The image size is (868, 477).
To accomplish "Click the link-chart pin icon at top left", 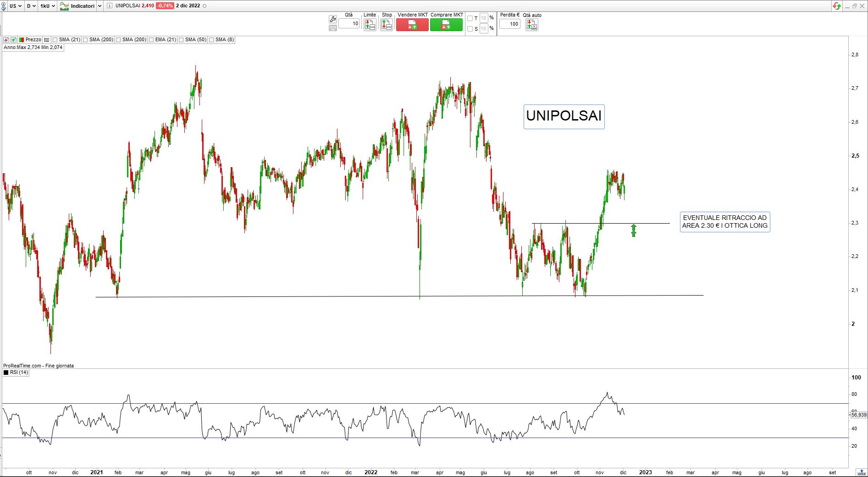I will [x=4, y=6].
